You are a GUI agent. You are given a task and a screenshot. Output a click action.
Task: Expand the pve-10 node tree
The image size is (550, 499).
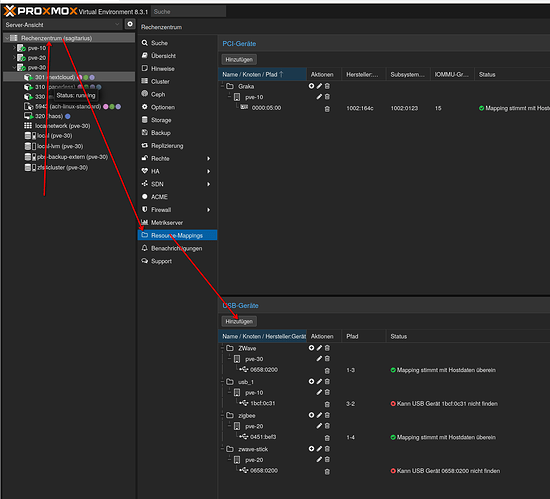pos(14,48)
